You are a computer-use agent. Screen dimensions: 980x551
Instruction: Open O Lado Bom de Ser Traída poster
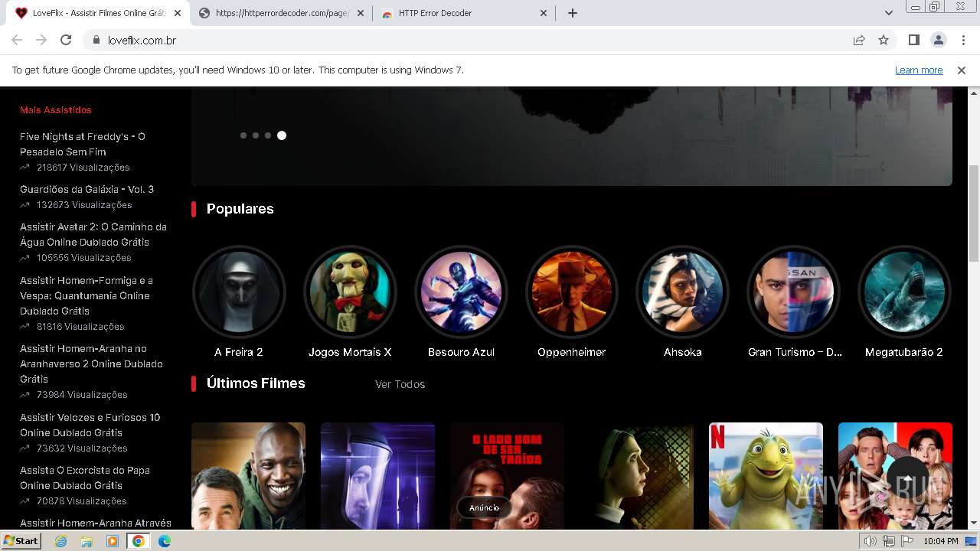point(507,476)
